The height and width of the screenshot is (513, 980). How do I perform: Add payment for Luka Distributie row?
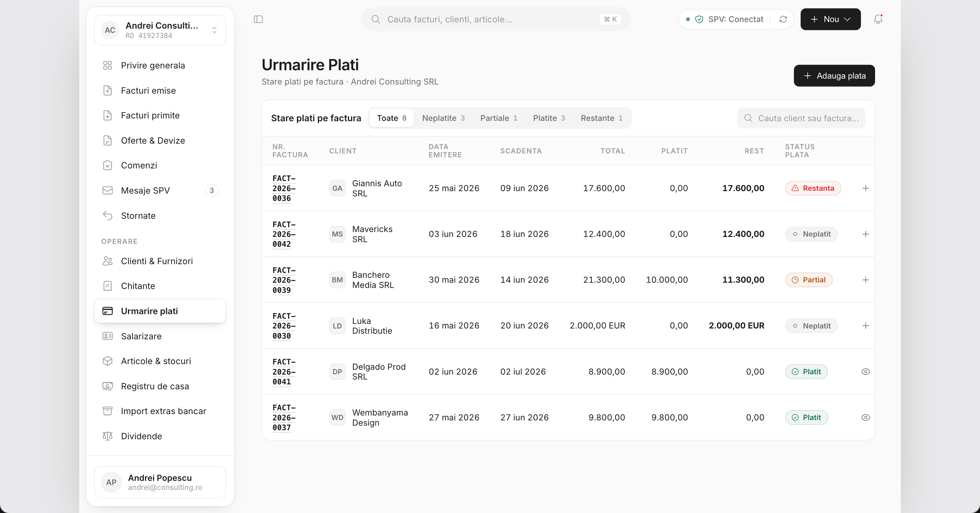(865, 326)
